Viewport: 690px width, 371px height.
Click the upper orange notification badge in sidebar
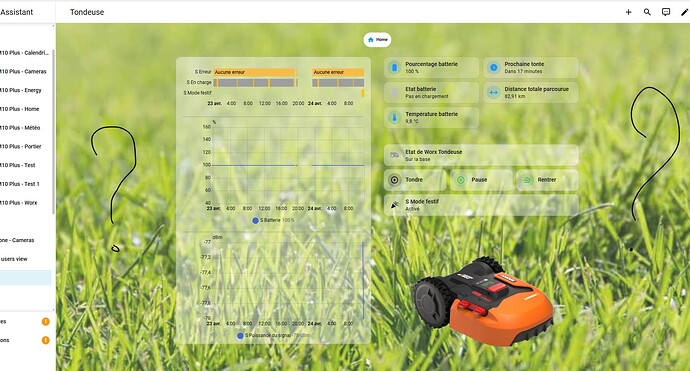click(x=45, y=322)
